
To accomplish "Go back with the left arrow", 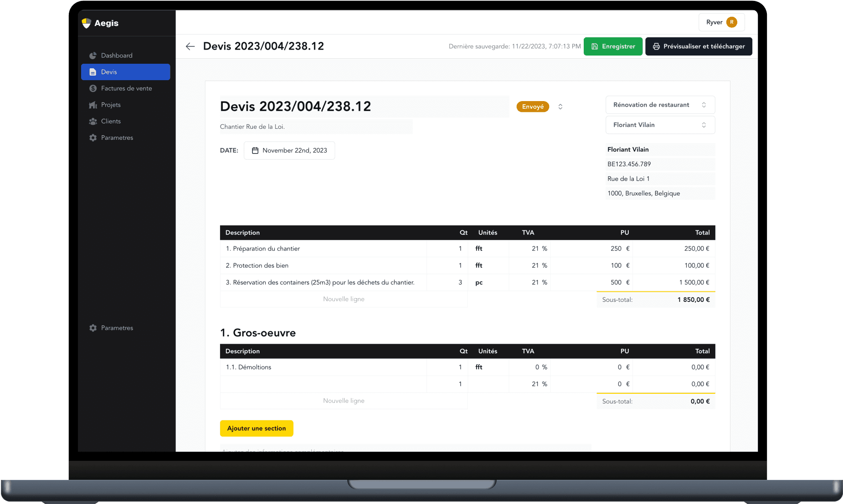I will point(190,46).
